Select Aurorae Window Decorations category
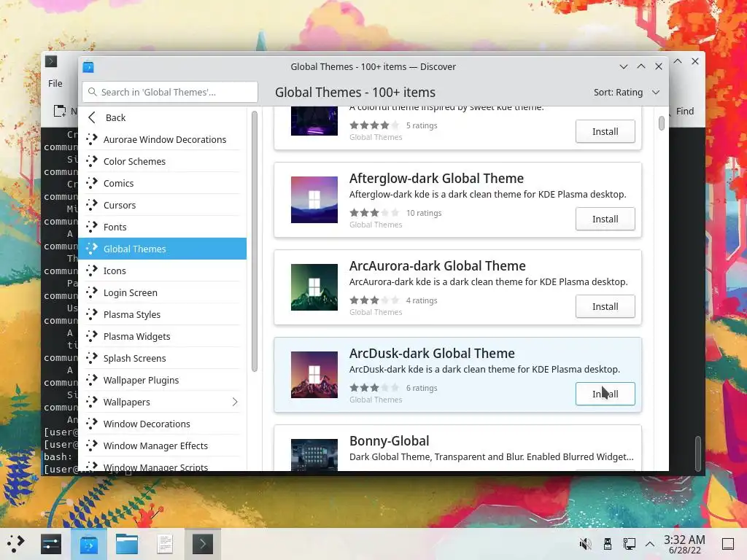747x560 pixels. click(162, 139)
